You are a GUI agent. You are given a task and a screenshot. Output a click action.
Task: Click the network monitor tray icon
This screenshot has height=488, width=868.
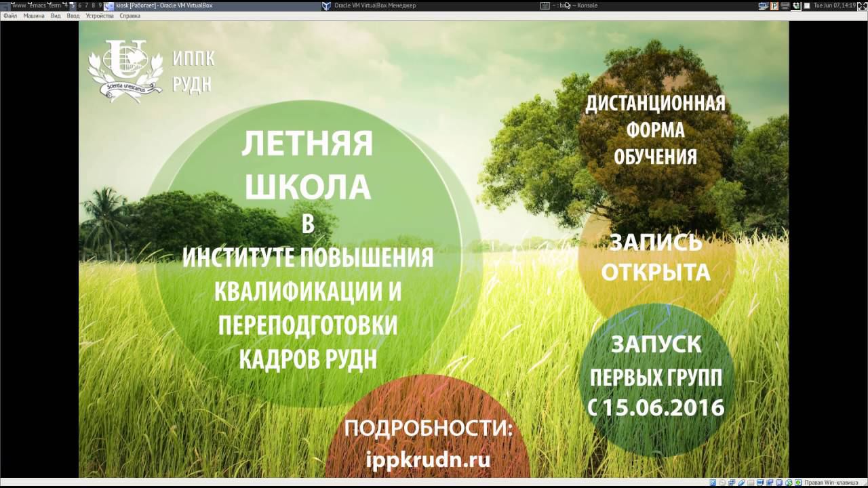764,5
